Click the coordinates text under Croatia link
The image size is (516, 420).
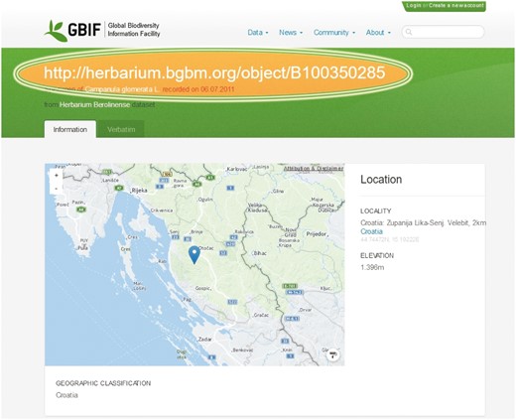click(390, 239)
